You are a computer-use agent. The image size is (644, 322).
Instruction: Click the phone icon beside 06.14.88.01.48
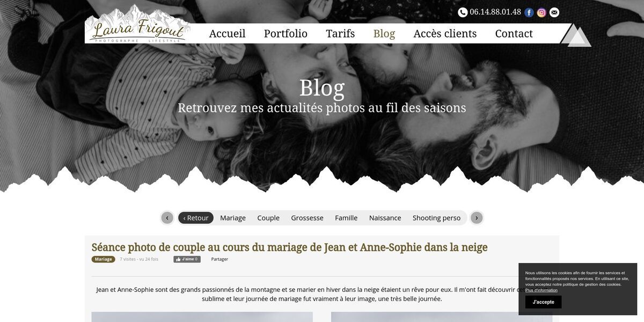tap(463, 12)
